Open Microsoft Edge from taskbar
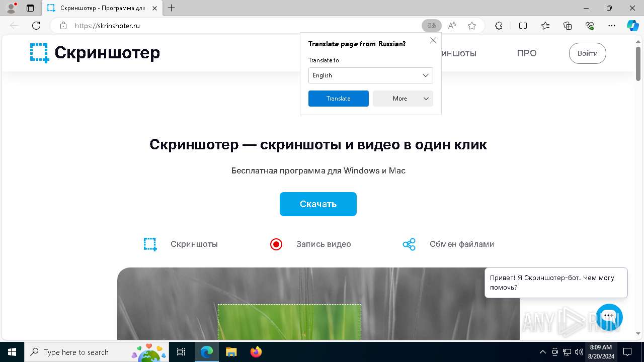This screenshot has height=362, width=644. (206, 352)
